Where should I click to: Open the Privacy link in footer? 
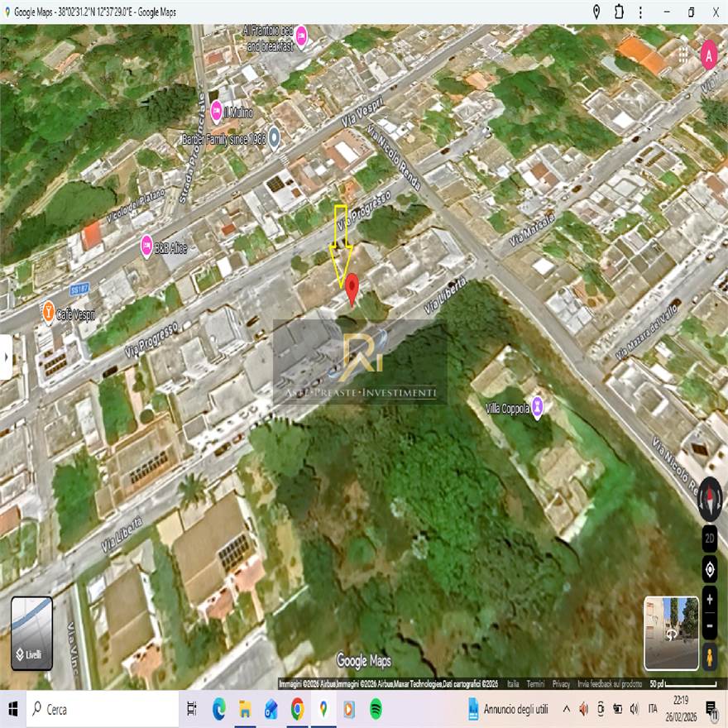561,684
